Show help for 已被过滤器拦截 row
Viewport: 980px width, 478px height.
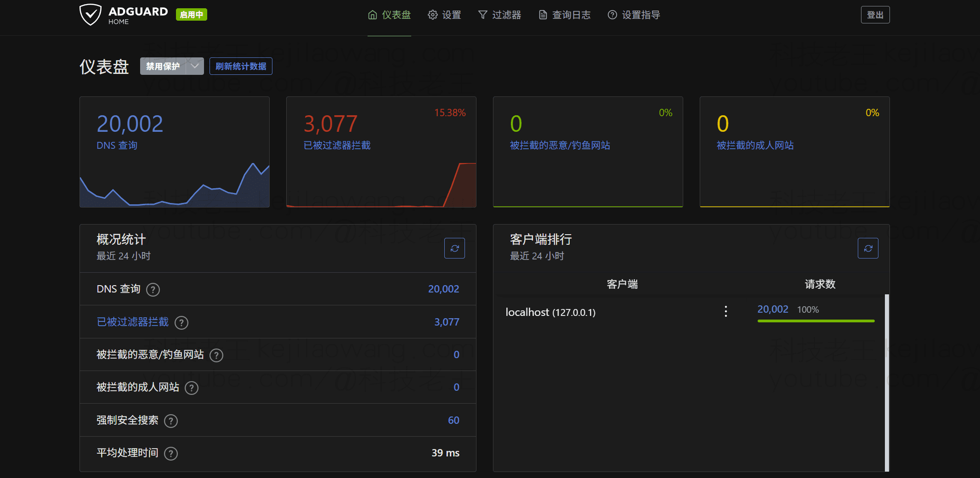click(181, 323)
